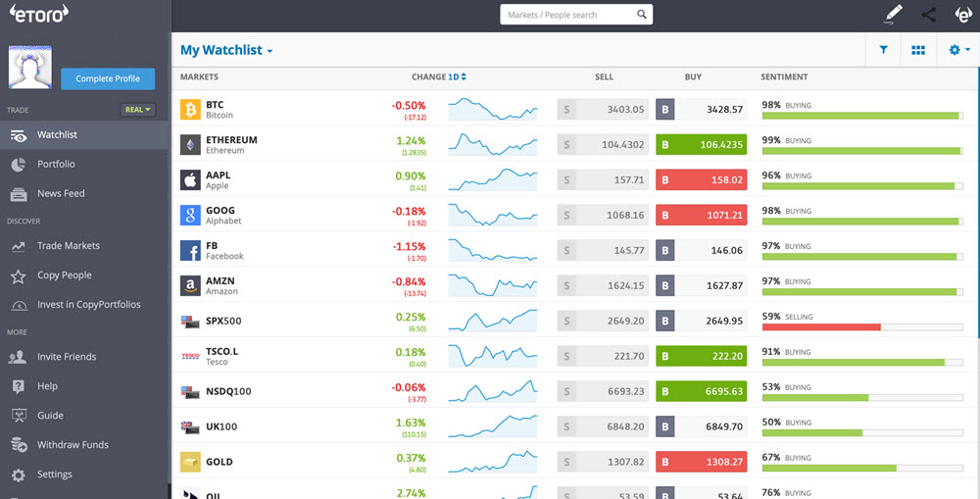
Task: Click GOOG Sell button 1068.16
Action: coord(603,215)
